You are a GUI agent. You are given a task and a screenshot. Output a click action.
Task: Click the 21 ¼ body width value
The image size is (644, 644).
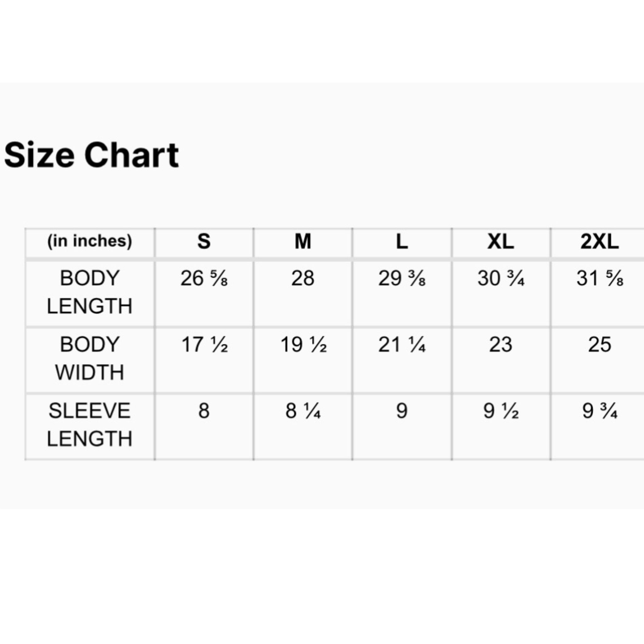tap(402, 345)
